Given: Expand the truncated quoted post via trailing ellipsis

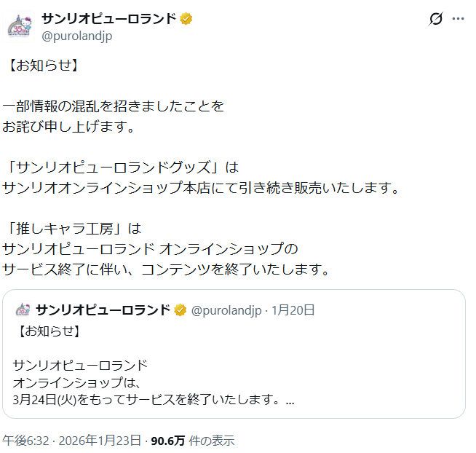Looking at the screenshot, I should (x=290, y=400).
